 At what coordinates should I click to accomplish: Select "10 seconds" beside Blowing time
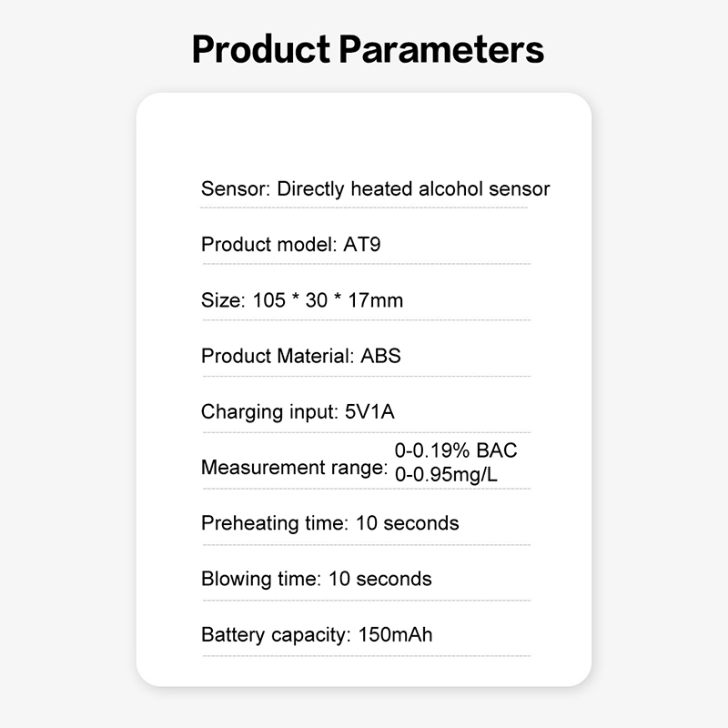[380, 579]
